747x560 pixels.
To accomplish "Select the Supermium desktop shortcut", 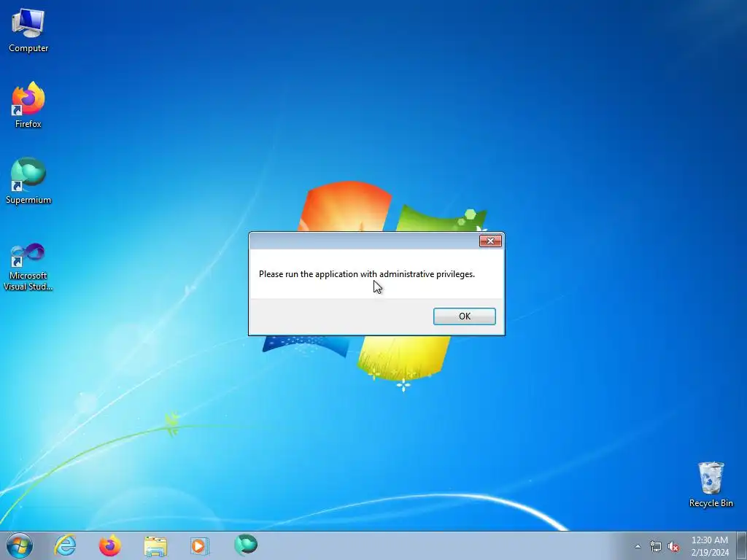I will click(x=28, y=181).
